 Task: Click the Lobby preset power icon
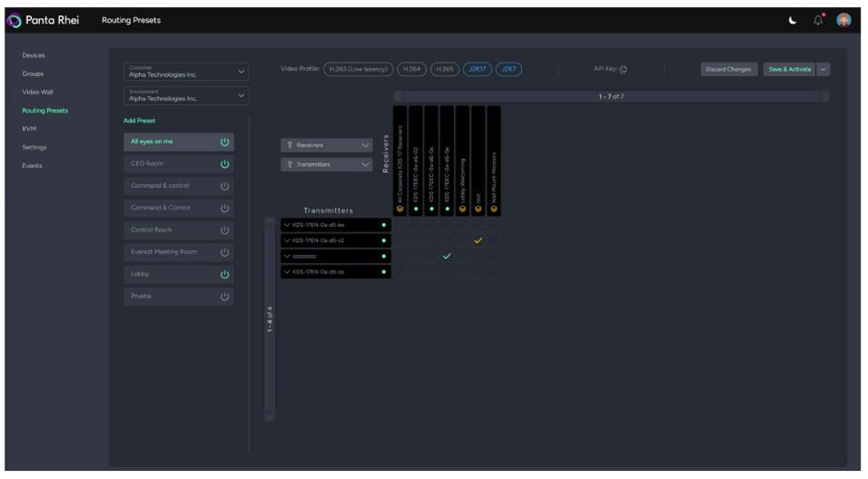pyautogui.click(x=224, y=273)
